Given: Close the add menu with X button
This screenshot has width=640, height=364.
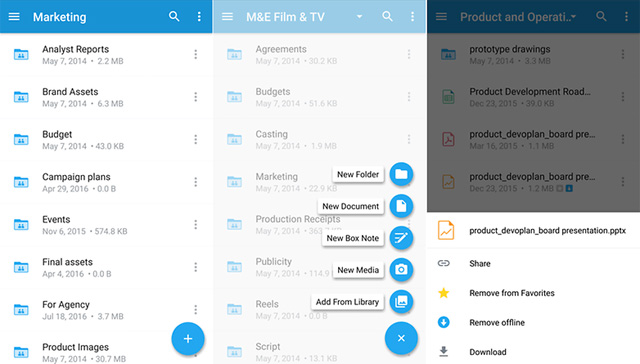Looking at the screenshot, I should [x=401, y=338].
